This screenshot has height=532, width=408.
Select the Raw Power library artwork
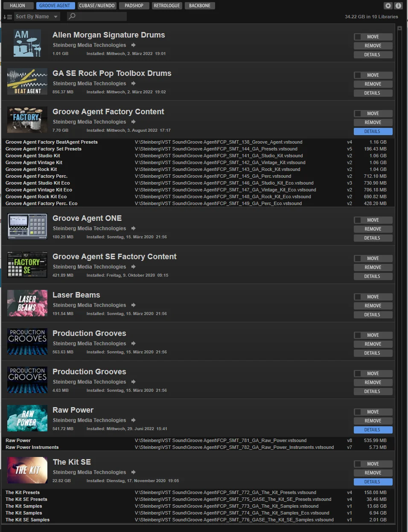(27, 418)
